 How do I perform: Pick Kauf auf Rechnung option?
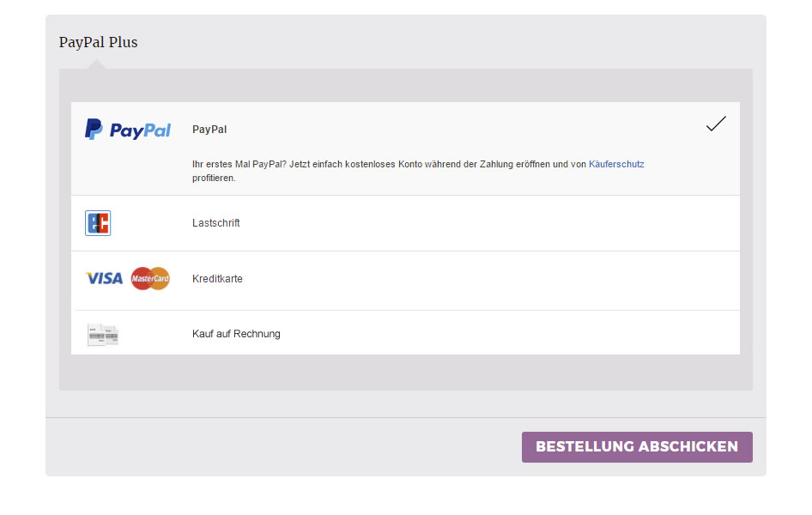point(236,334)
